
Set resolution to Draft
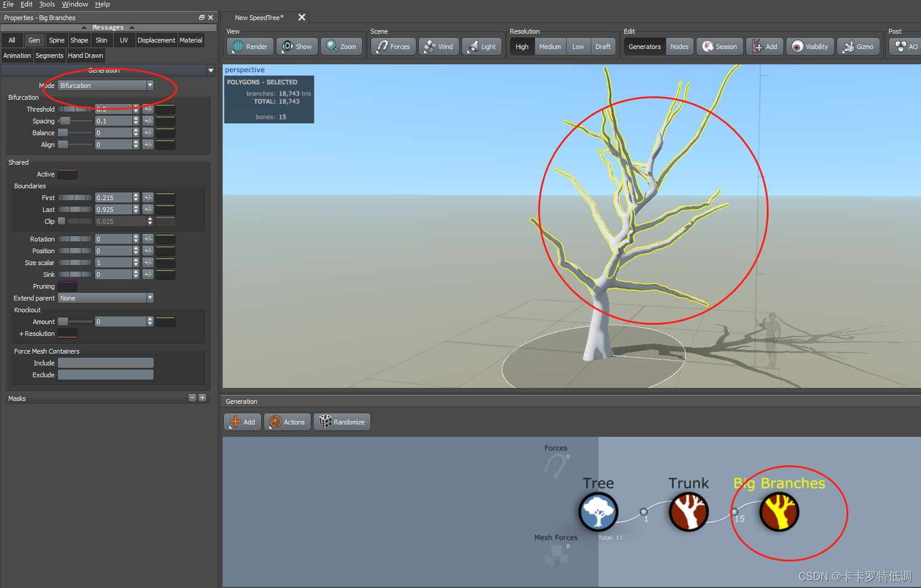pos(603,47)
